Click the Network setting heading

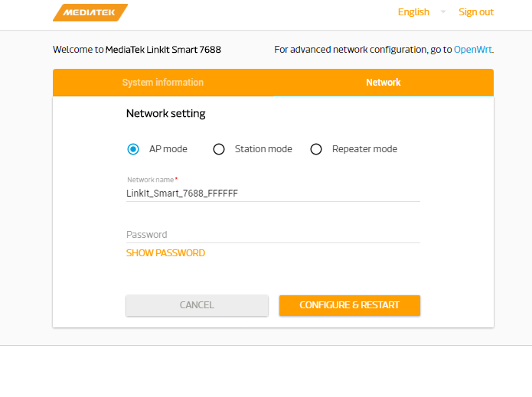click(166, 113)
